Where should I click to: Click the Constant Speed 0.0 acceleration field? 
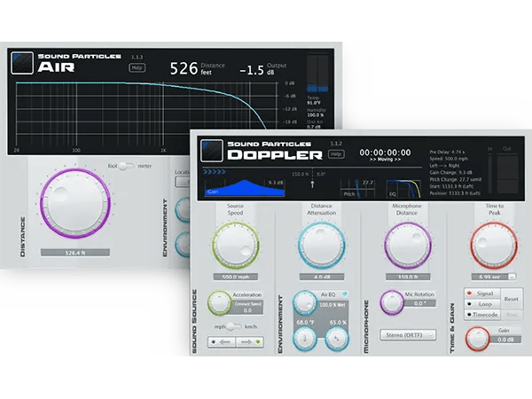pyautogui.click(x=248, y=307)
